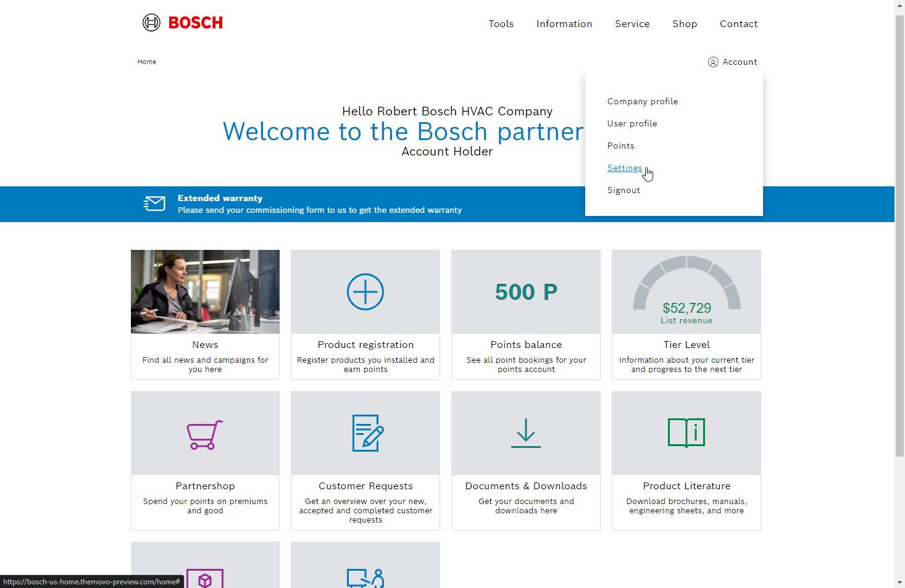Click the purple box icon card
Image resolution: width=905 pixels, height=588 pixels.
205,565
